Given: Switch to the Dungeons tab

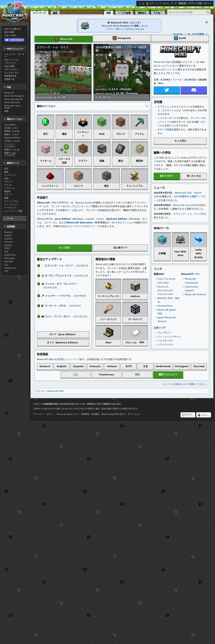Looking at the screenshot, I should tap(122, 38).
